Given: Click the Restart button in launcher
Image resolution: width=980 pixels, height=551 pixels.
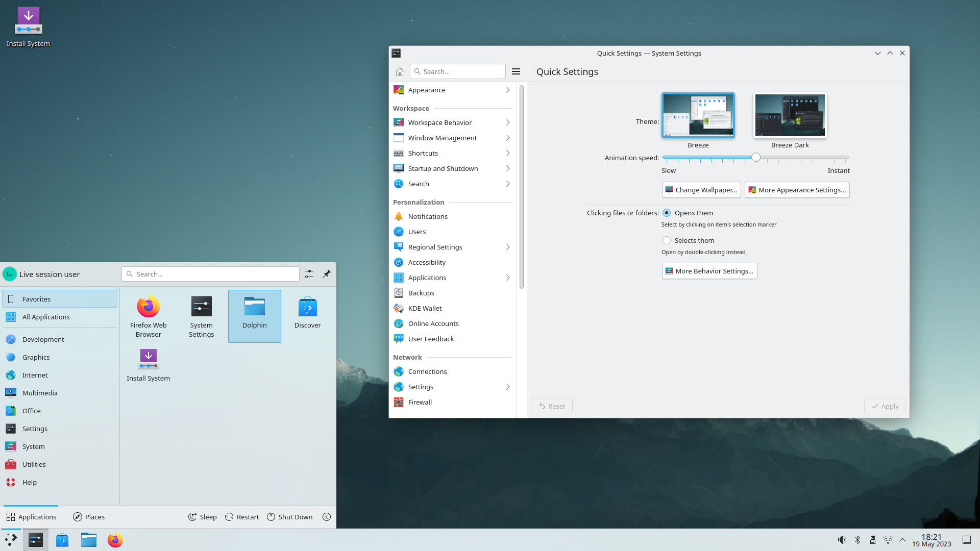Looking at the screenshot, I should coord(242,517).
